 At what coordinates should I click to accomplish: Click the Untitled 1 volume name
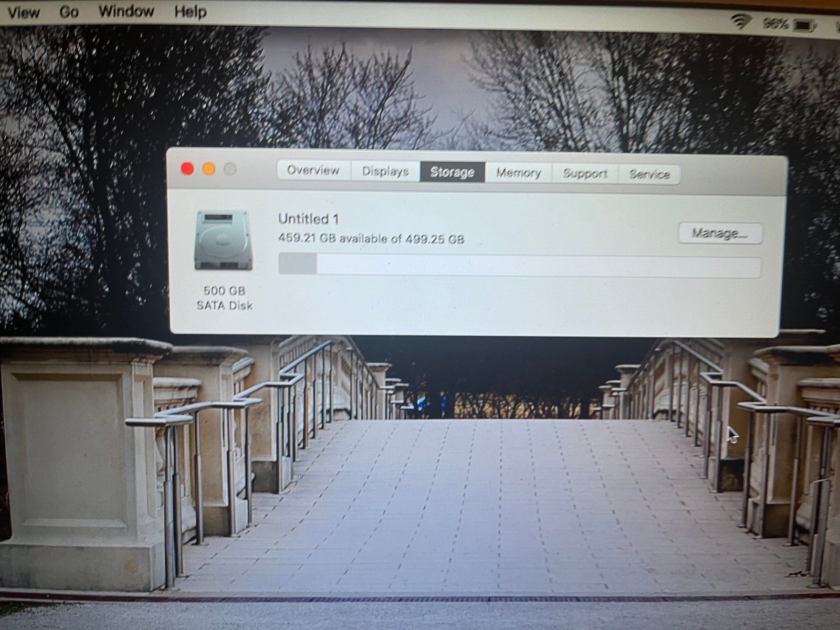coord(308,218)
